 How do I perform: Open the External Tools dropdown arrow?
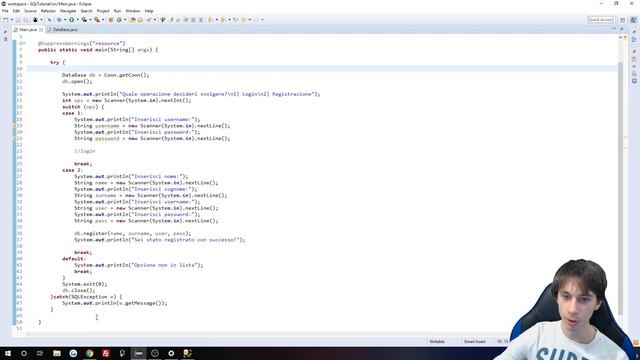[x=103, y=20]
